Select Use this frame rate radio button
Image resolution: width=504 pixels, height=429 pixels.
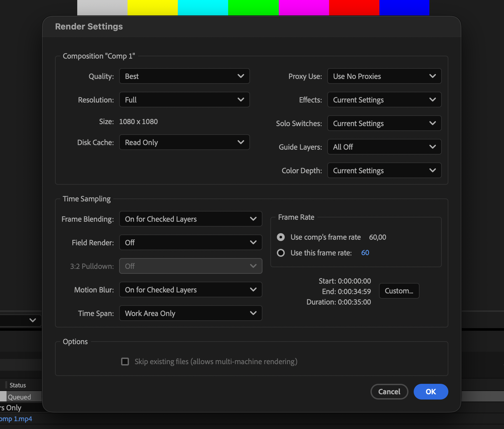[281, 253]
